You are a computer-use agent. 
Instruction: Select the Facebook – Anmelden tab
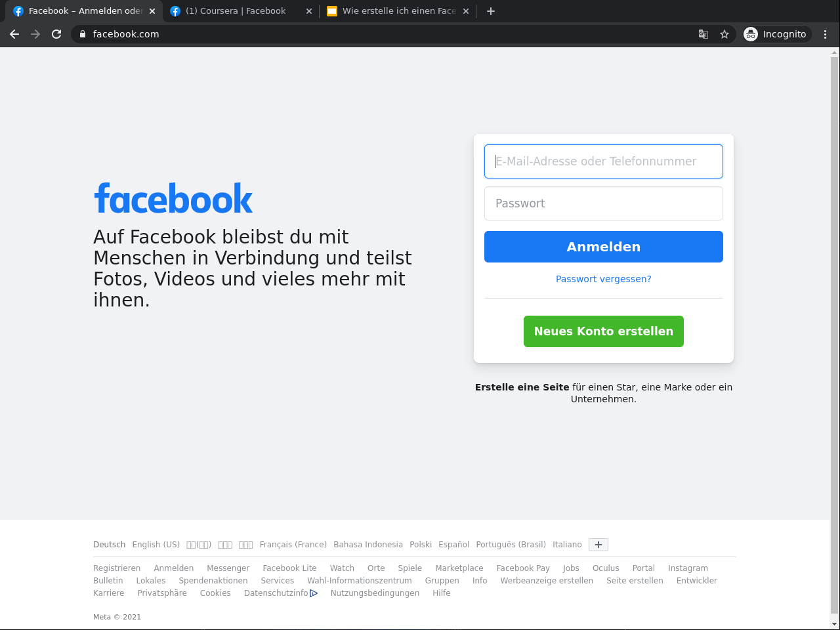[x=85, y=11]
